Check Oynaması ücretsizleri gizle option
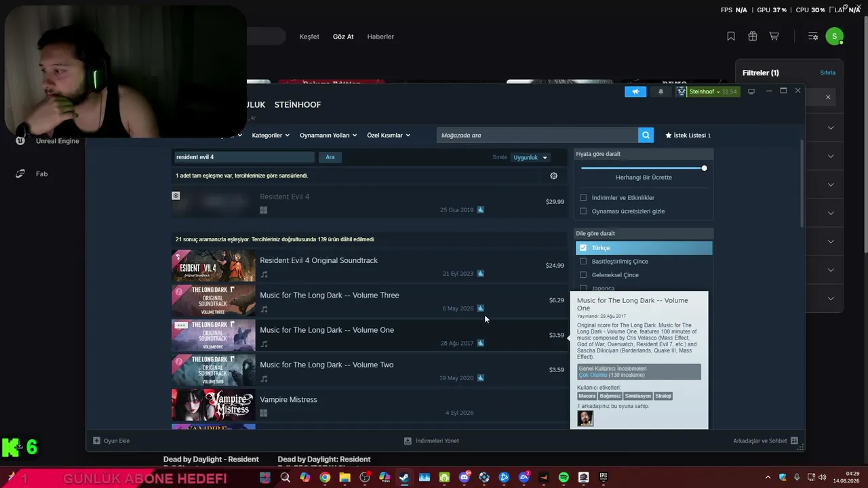The width and height of the screenshot is (868, 488). coord(583,211)
